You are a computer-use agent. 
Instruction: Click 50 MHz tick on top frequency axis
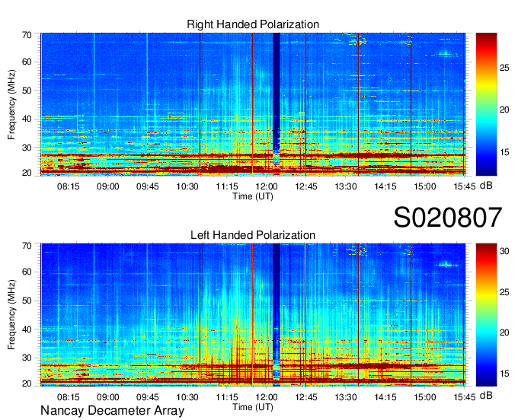pyautogui.click(x=27, y=91)
